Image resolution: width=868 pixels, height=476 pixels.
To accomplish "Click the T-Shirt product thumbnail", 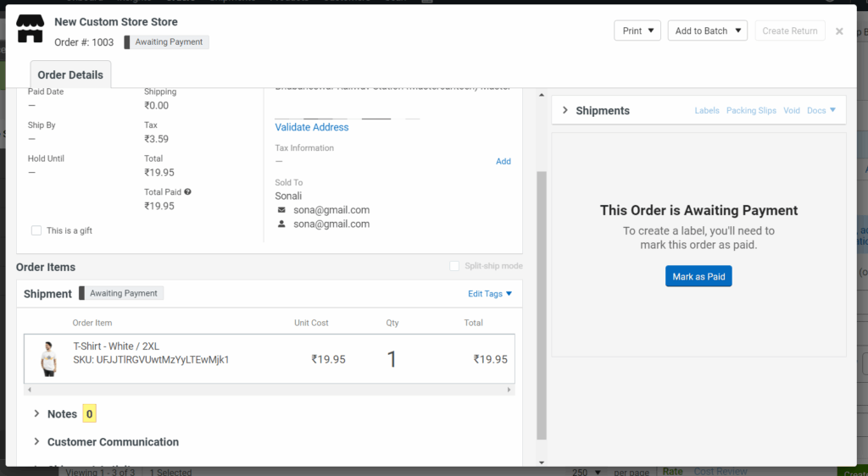I will 48,358.
